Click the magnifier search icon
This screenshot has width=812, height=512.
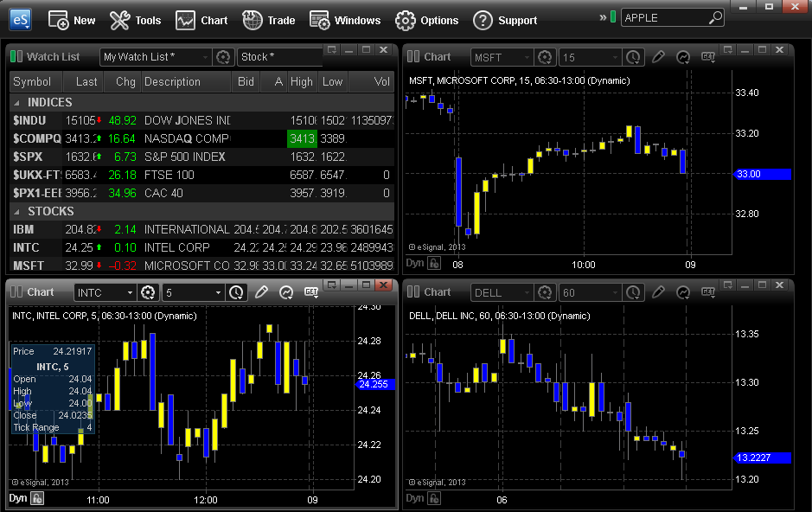[x=716, y=17]
